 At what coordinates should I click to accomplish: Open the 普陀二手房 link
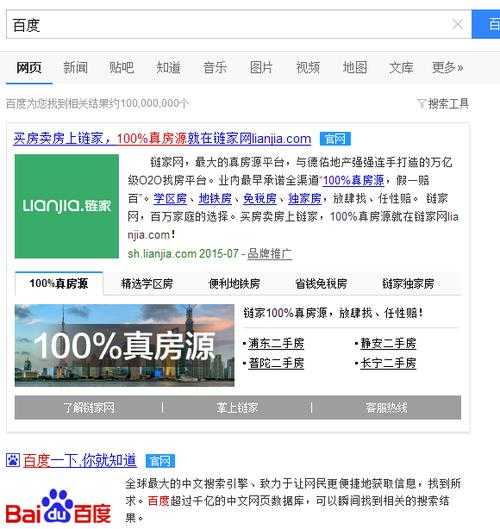click(276, 363)
